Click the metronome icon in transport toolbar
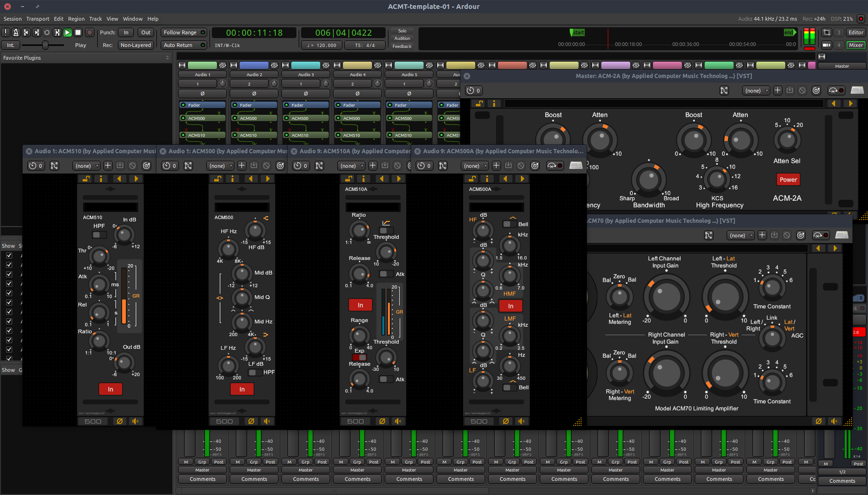Screen dimensions: 868x495 click(16, 32)
